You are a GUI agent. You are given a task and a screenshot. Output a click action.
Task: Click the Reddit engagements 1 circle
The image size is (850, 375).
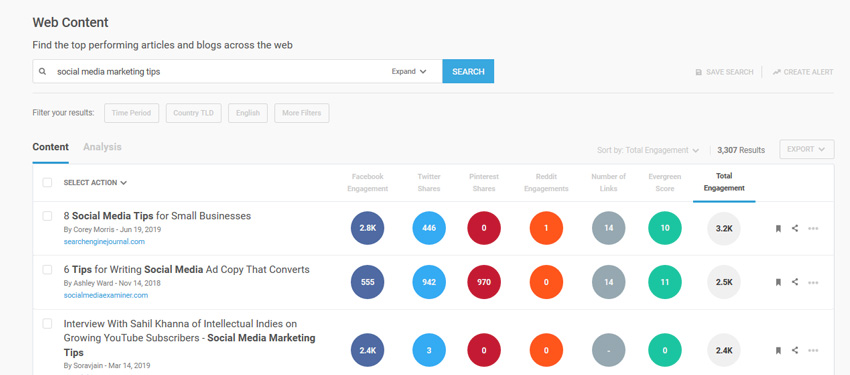546,228
